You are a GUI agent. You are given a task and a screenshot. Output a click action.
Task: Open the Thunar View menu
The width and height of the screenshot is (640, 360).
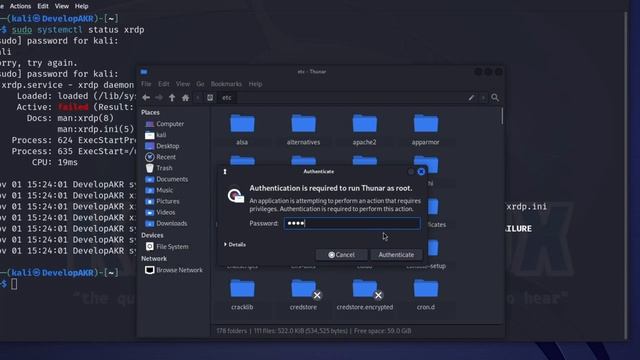click(183, 84)
